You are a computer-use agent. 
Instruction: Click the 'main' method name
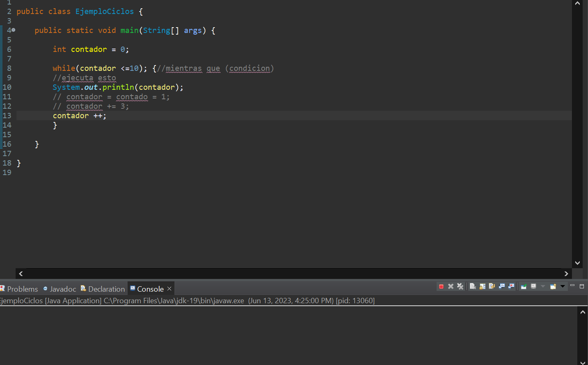(129, 30)
